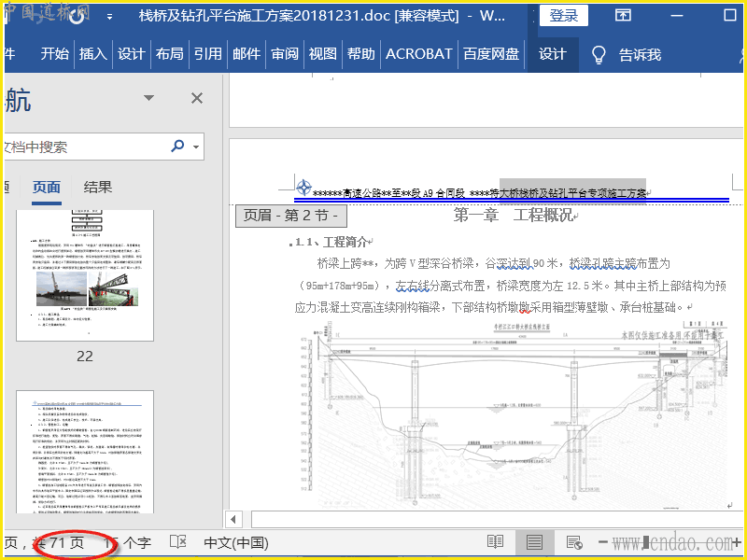Click the 告诉我 lightbulb icon
Screen dimensions: 747x560
(x=599, y=55)
